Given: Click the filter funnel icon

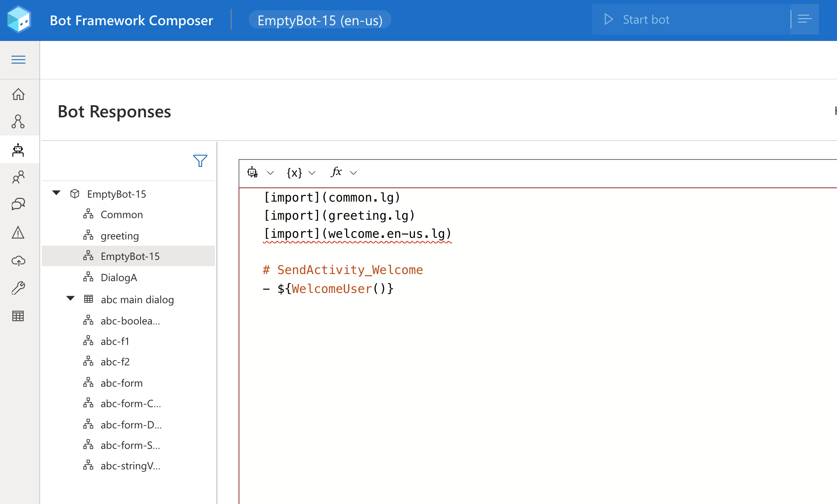Looking at the screenshot, I should [200, 161].
